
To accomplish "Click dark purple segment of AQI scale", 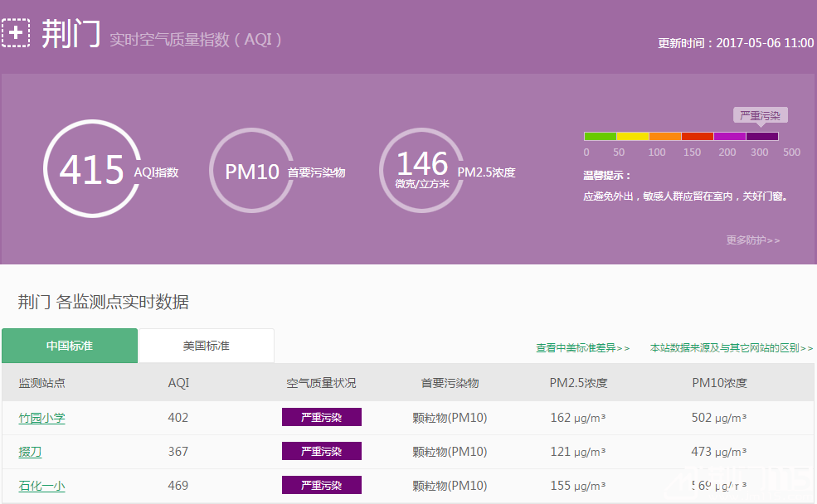I will (x=762, y=136).
